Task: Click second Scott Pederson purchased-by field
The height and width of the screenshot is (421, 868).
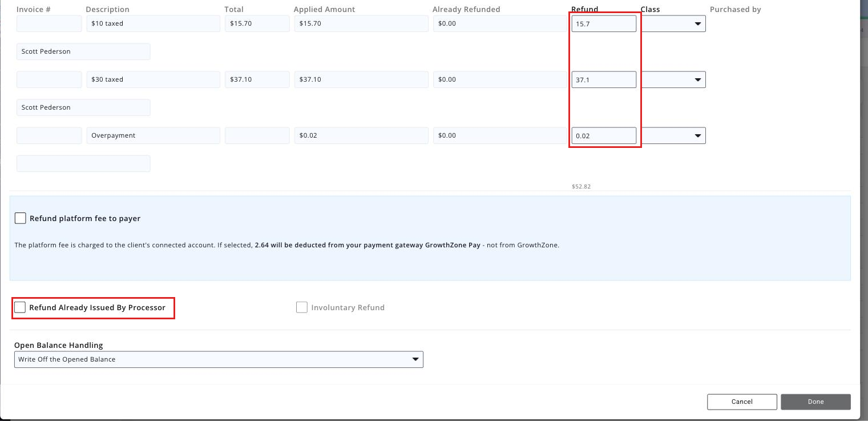Action: (x=83, y=107)
